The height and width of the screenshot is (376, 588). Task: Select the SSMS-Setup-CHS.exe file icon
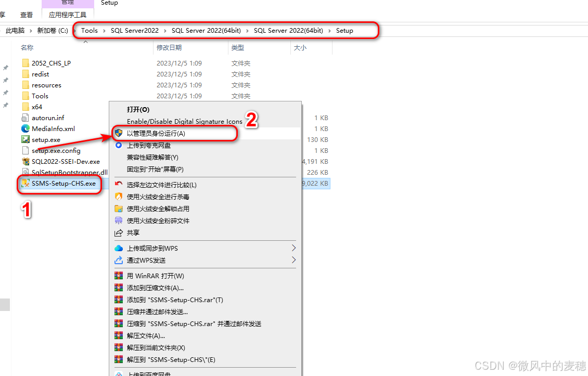[25, 183]
